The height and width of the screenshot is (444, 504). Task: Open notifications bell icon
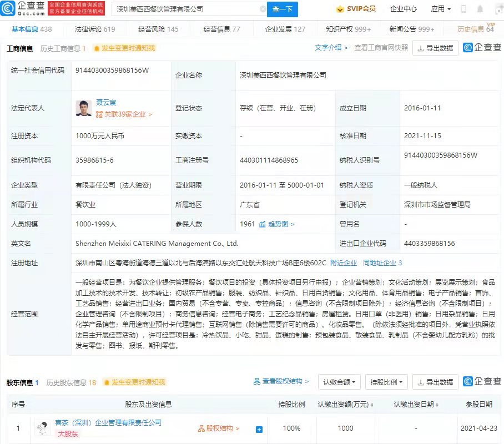click(480, 9)
